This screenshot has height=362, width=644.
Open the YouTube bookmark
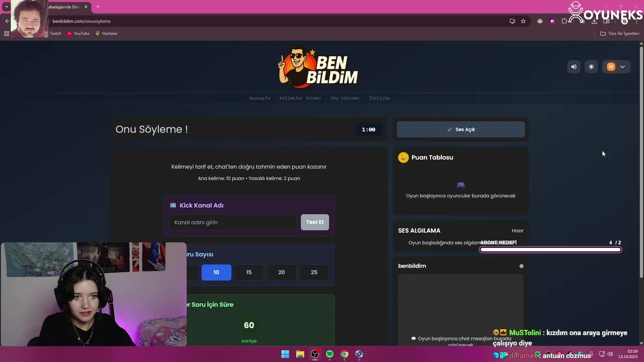[x=78, y=33]
